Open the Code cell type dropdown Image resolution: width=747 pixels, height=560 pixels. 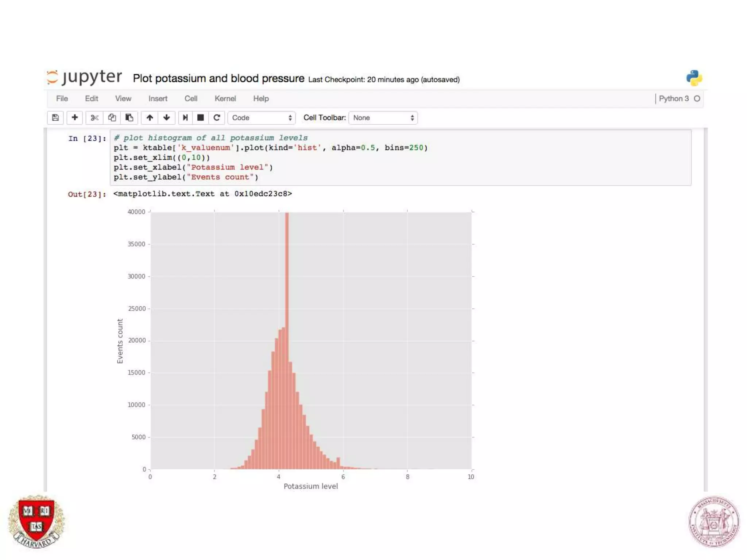[x=262, y=118]
